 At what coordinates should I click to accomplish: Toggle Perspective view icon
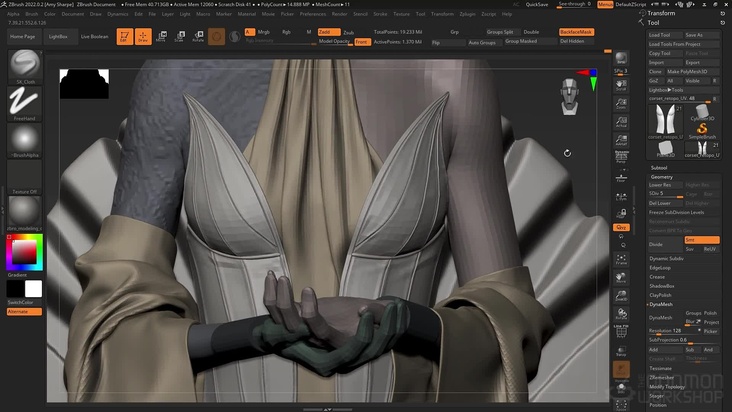(x=621, y=157)
